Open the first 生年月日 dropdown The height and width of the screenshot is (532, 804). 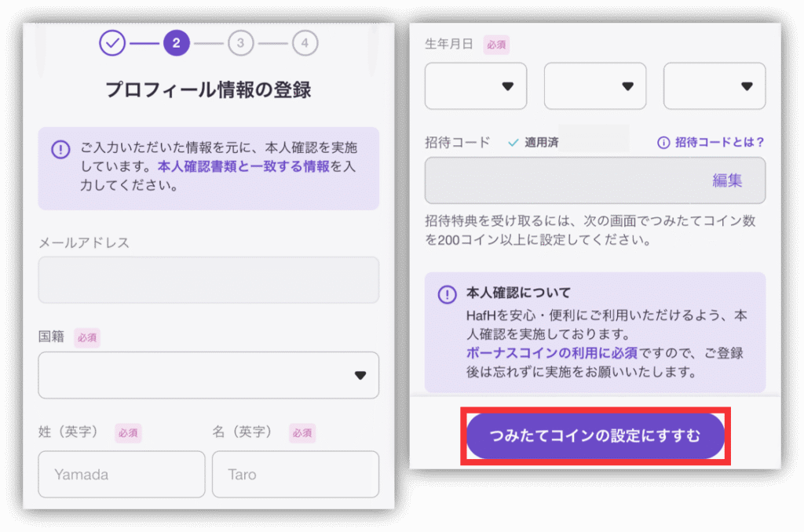476,86
